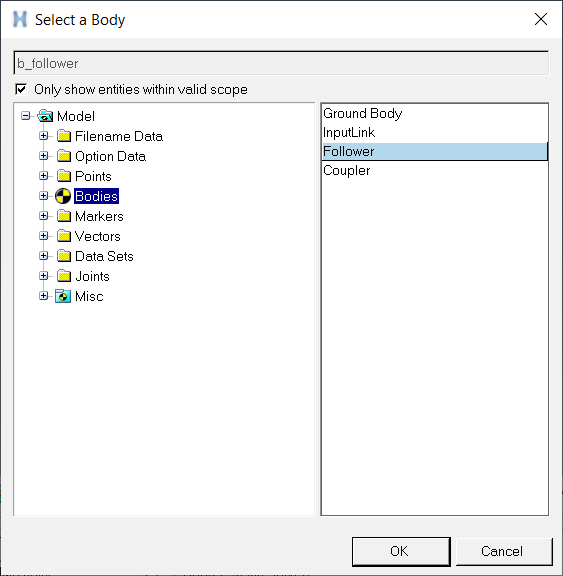Confirm selection with OK button
This screenshot has height=576, width=563.
401,551
